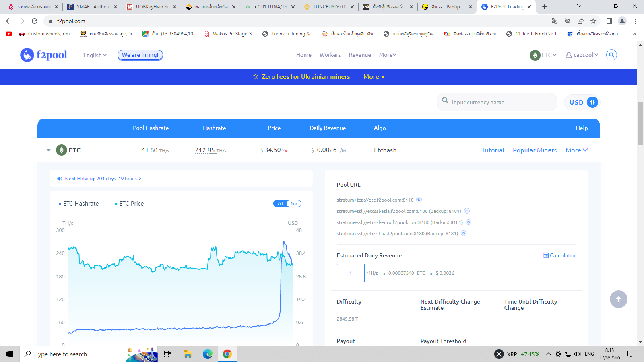Switch chart range to 1m

click(x=294, y=204)
